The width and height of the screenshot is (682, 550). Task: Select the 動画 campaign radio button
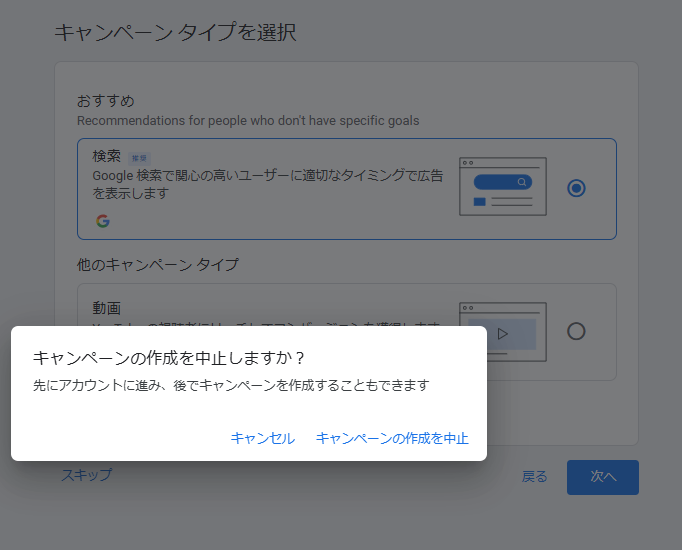pyautogui.click(x=576, y=331)
